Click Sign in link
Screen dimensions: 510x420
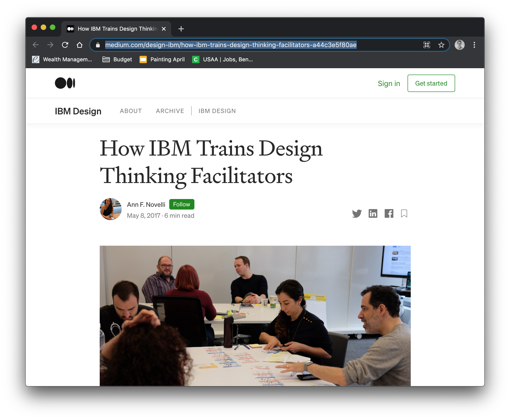[389, 83]
